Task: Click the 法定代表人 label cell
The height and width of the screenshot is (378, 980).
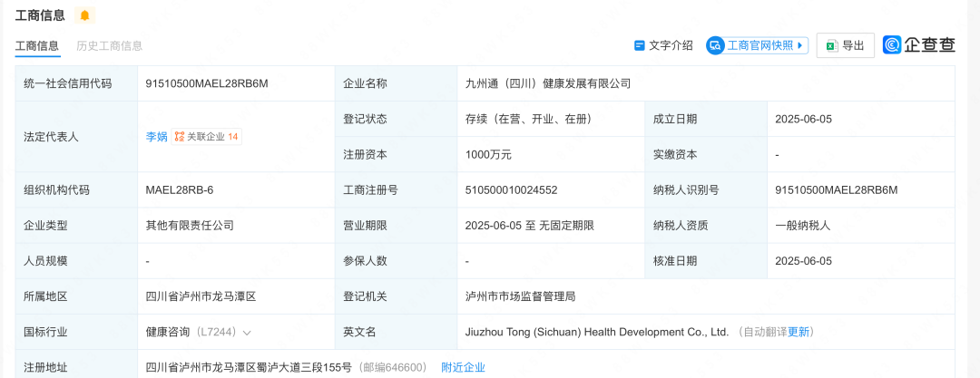Action: (76, 137)
